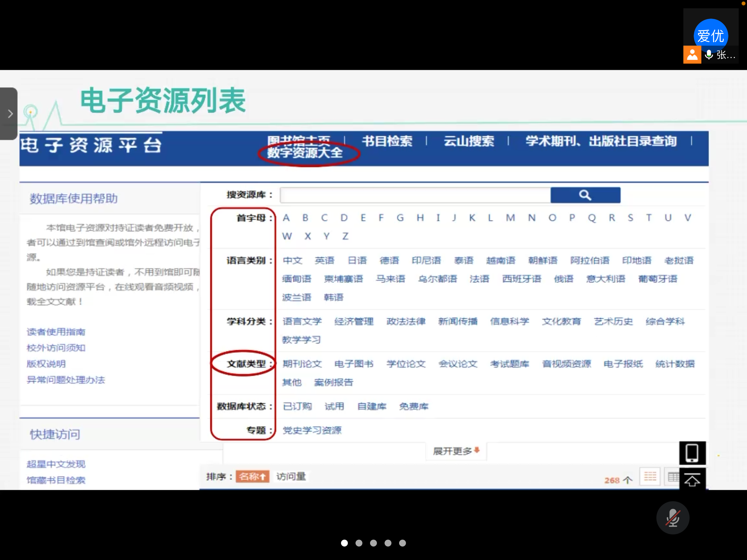The height and width of the screenshot is (560, 747).
Task: Click the back-to-top arrow icon
Action: (692, 479)
